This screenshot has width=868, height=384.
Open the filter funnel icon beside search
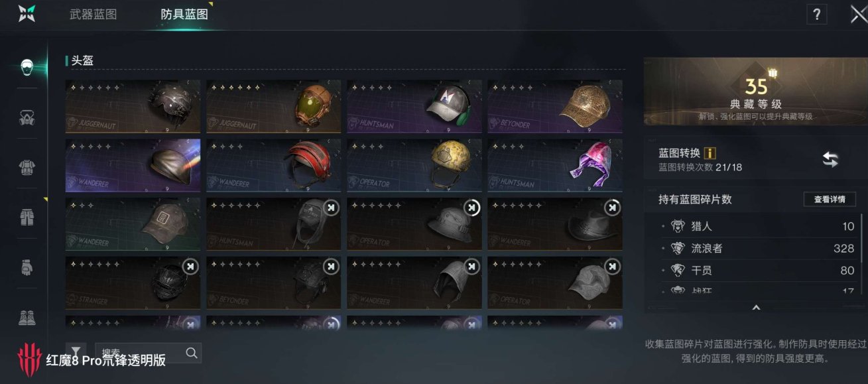pos(76,353)
